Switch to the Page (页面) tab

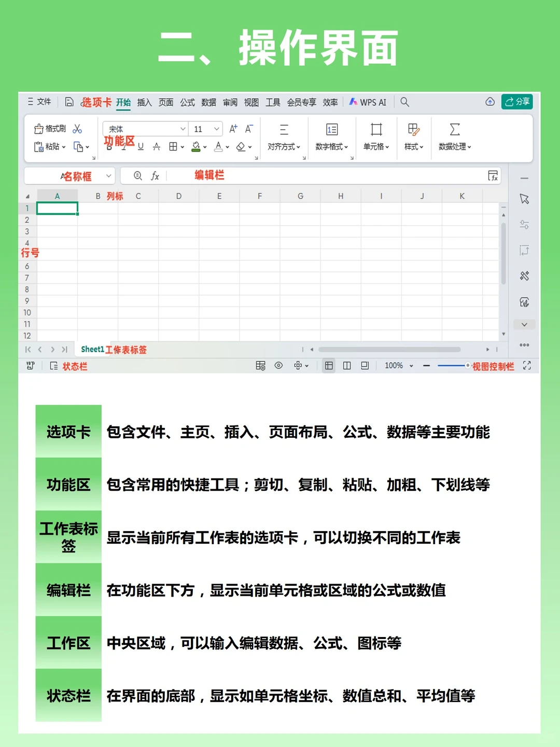tap(166, 102)
